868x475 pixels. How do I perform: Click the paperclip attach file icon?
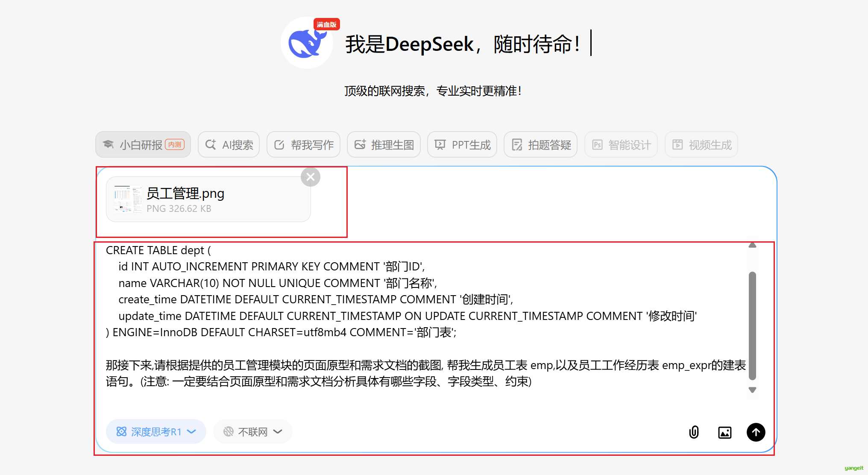(x=694, y=432)
